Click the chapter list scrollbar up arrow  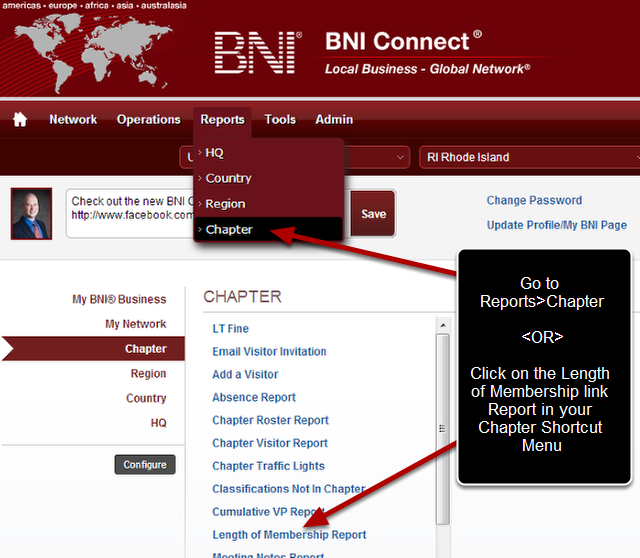click(442, 325)
